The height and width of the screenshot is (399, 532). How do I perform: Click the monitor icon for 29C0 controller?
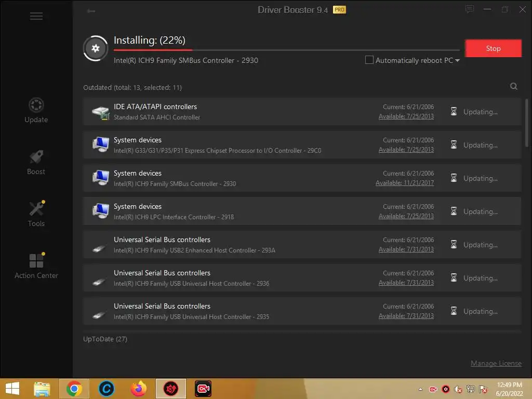point(101,144)
